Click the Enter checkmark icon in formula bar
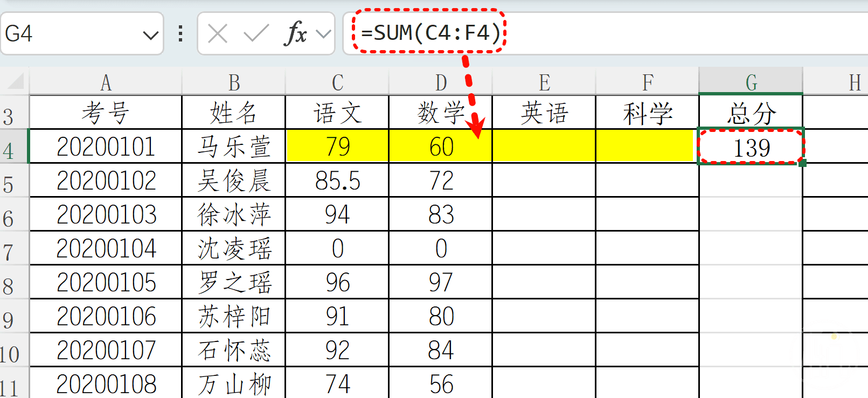The height and width of the screenshot is (398, 868). [x=256, y=34]
